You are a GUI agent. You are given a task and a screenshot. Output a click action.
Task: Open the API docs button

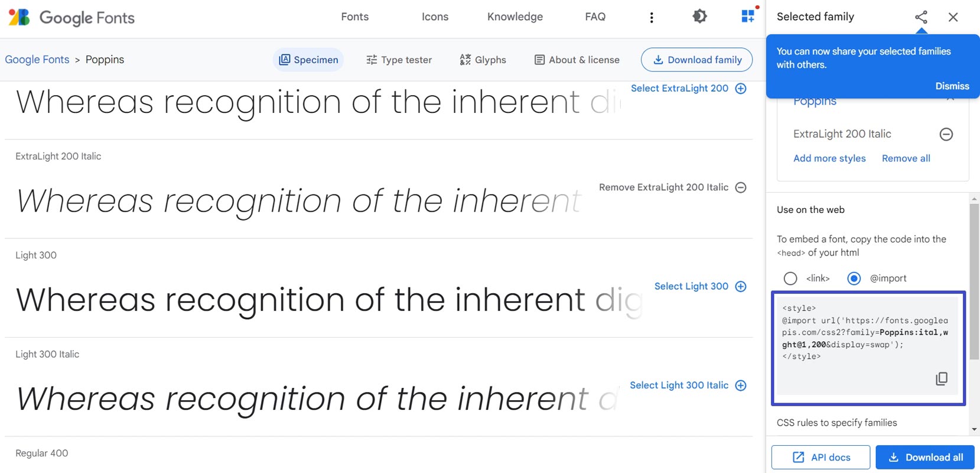click(x=821, y=457)
